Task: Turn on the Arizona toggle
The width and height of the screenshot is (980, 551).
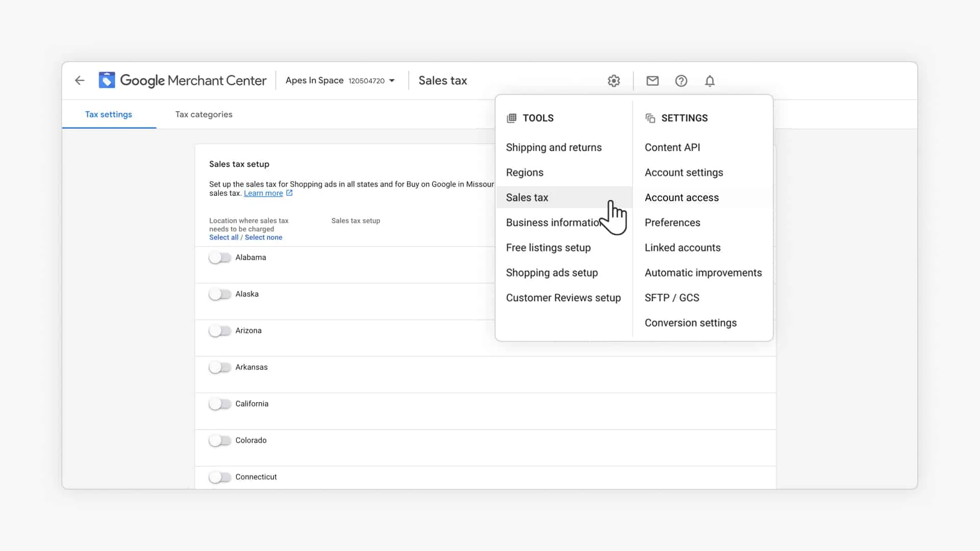Action: [220, 331]
